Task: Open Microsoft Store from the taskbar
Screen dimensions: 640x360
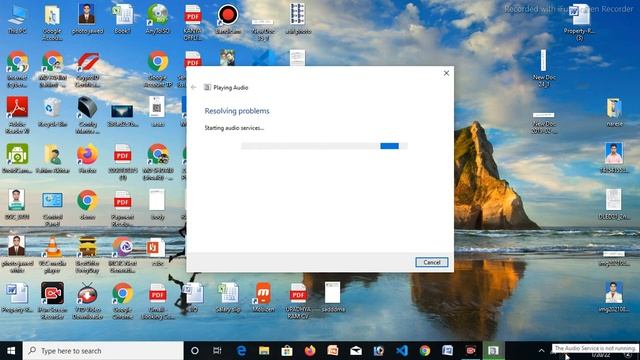Action: tap(287, 351)
